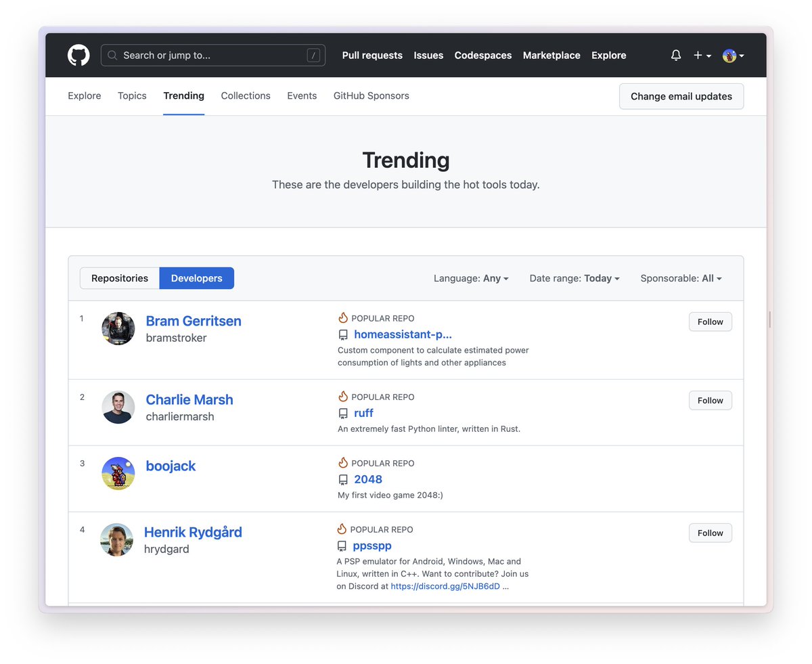Open Codespaces from the header
This screenshot has width=812, height=664.
point(483,56)
